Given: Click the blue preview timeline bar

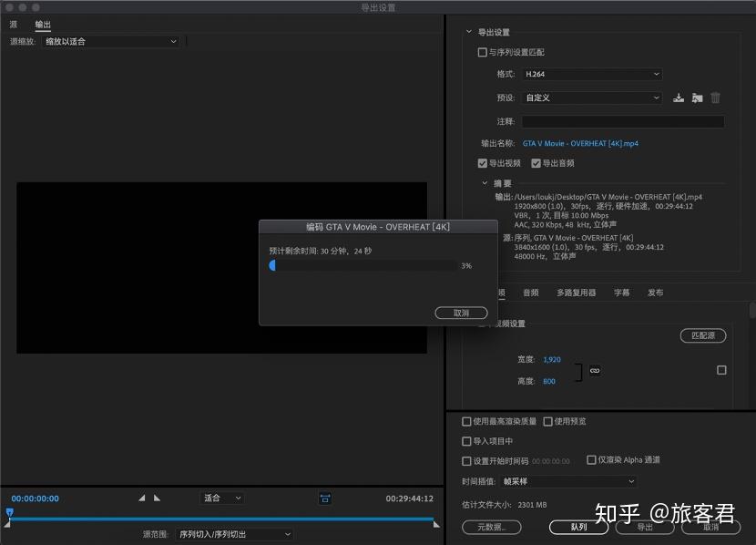Looking at the screenshot, I should [x=221, y=519].
